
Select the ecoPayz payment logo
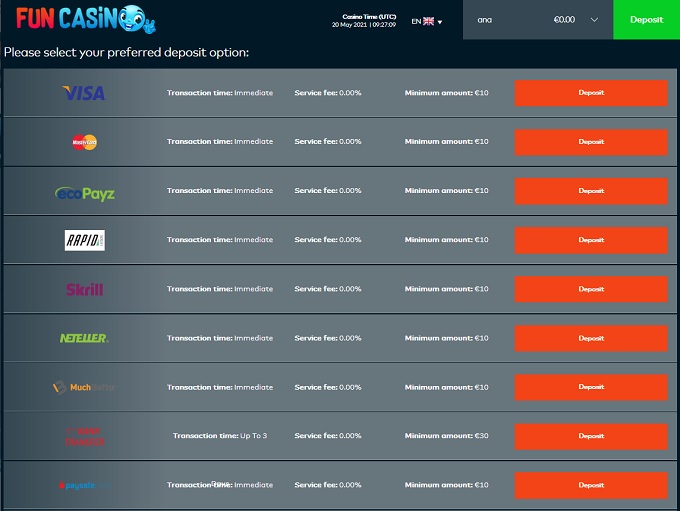(84, 191)
